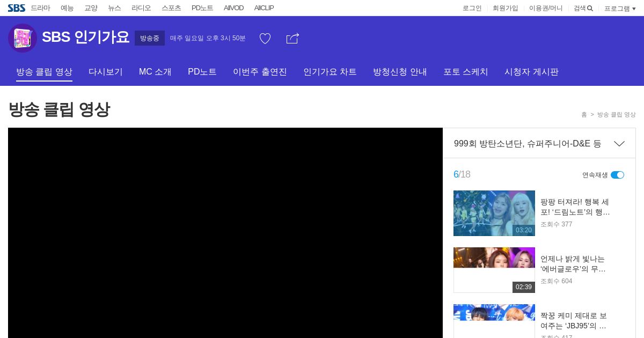Image resolution: width=644 pixels, height=338 pixels.
Task: Open the 드림노트 clip thumbnail
Action: click(x=494, y=213)
